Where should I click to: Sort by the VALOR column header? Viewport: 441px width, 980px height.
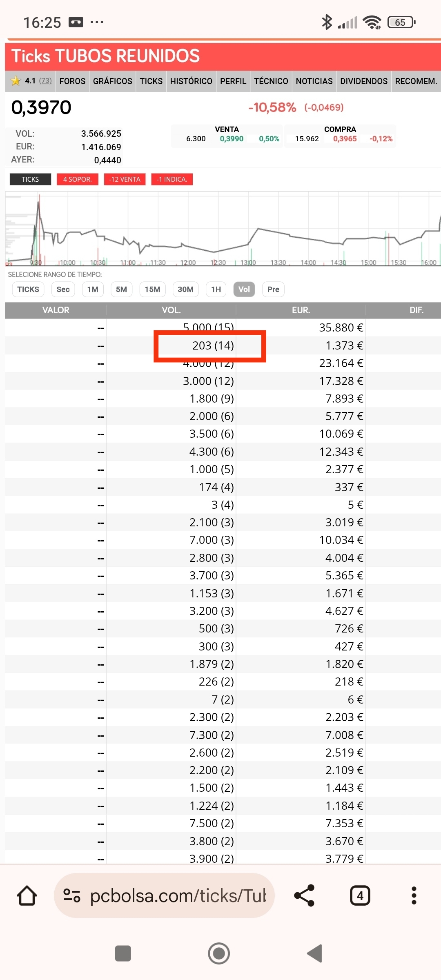56,310
